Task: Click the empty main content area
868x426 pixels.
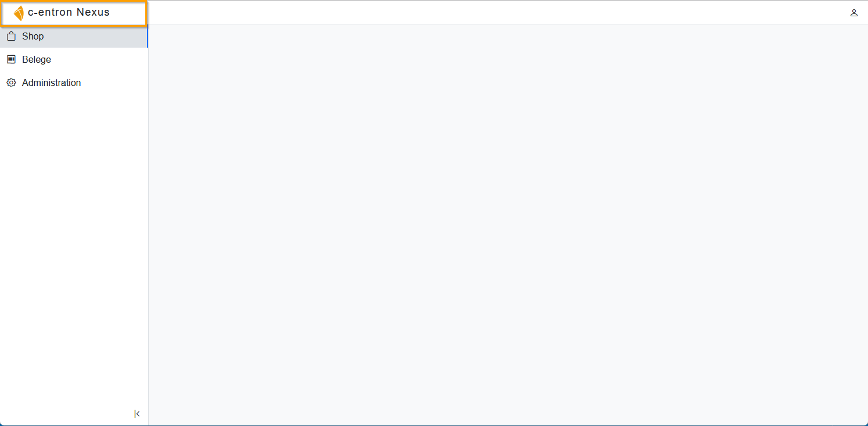Action: pyautogui.click(x=508, y=225)
